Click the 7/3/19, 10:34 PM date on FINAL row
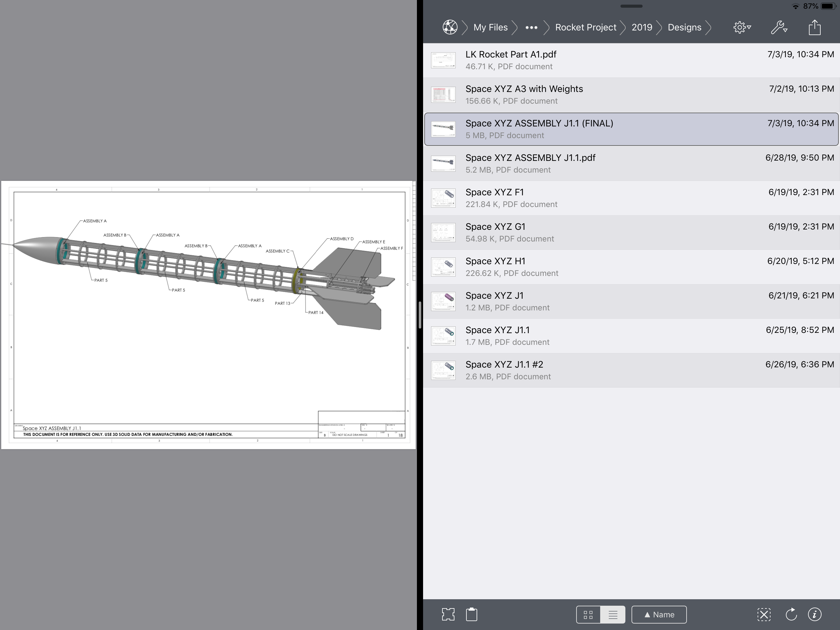 point(801,123)
